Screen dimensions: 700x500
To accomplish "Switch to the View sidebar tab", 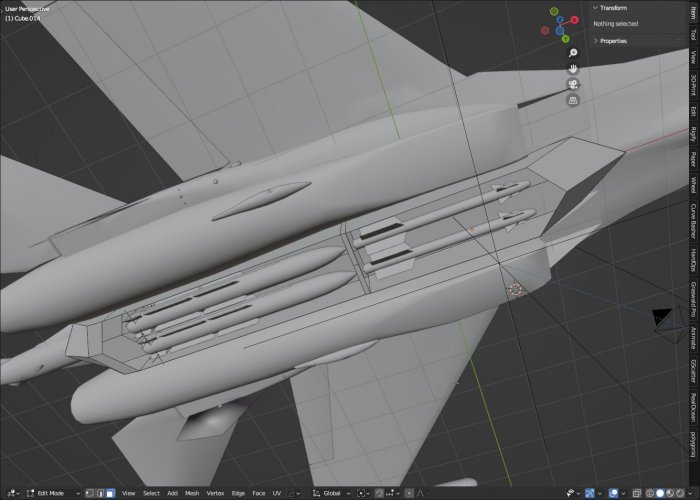I will tap(693, 57).
